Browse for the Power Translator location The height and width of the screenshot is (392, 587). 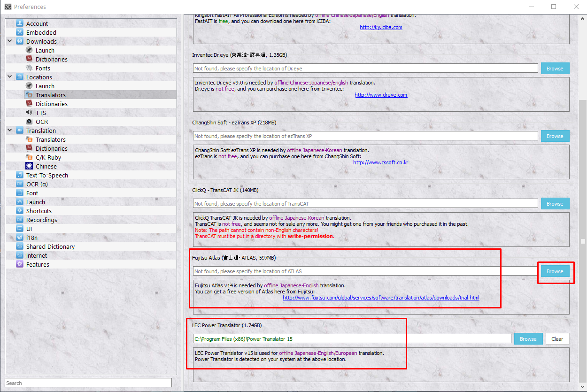(528, 339)
